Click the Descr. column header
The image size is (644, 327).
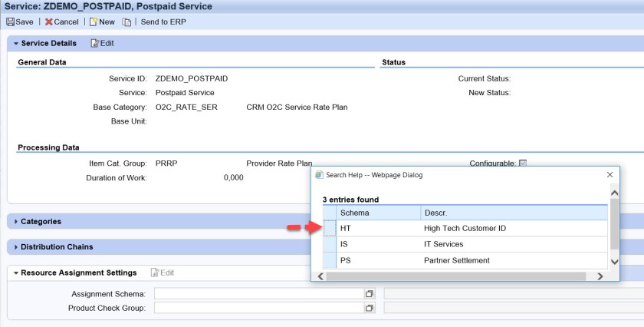click(435, 212)
